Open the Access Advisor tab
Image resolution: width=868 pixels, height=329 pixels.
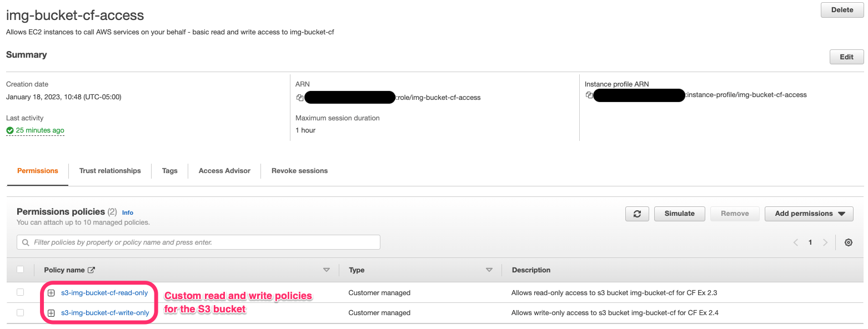click(x=224, y=171)
